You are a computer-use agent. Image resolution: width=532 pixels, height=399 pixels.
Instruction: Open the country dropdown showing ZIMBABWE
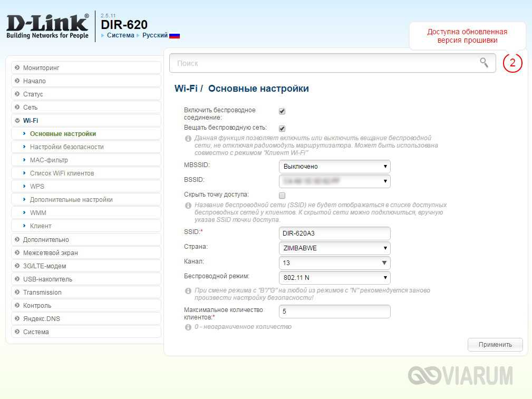334,248
